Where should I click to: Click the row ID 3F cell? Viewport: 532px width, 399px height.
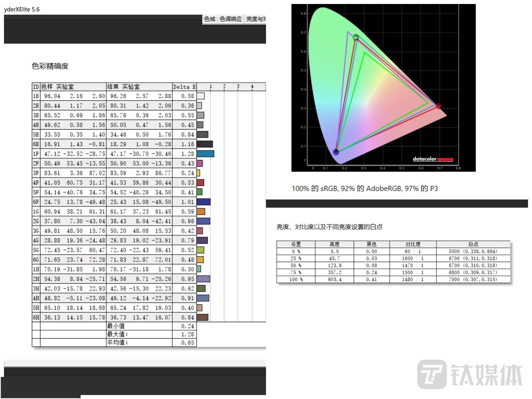pos(36,173)
